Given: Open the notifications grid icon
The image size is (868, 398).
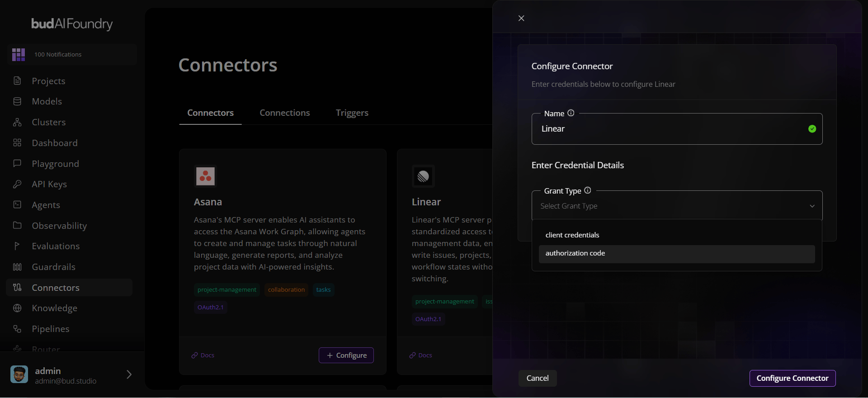Looking at the screenshot, I should tap(19, 55).
